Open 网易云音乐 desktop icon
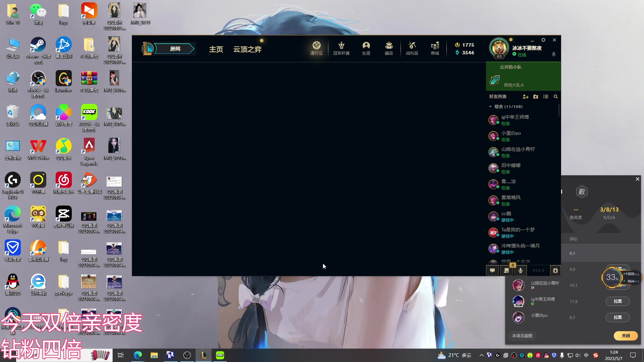The height and width of the screenshot is (362, 644). [63, 183]
